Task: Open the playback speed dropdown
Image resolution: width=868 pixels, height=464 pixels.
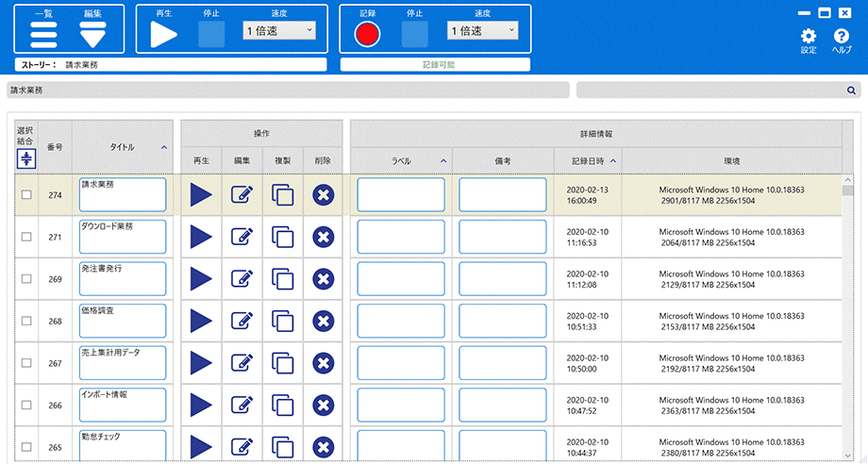Action: (x=279, y=31)
